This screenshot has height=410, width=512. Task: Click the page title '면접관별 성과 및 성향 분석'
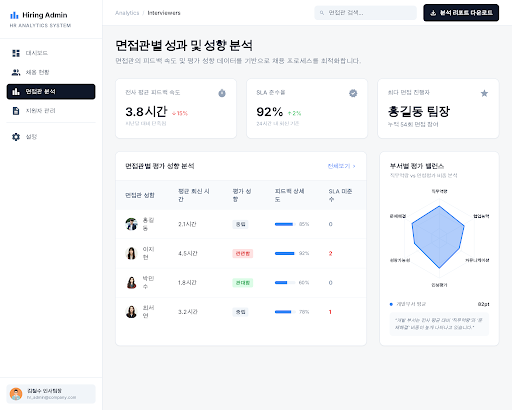(184, 45)
